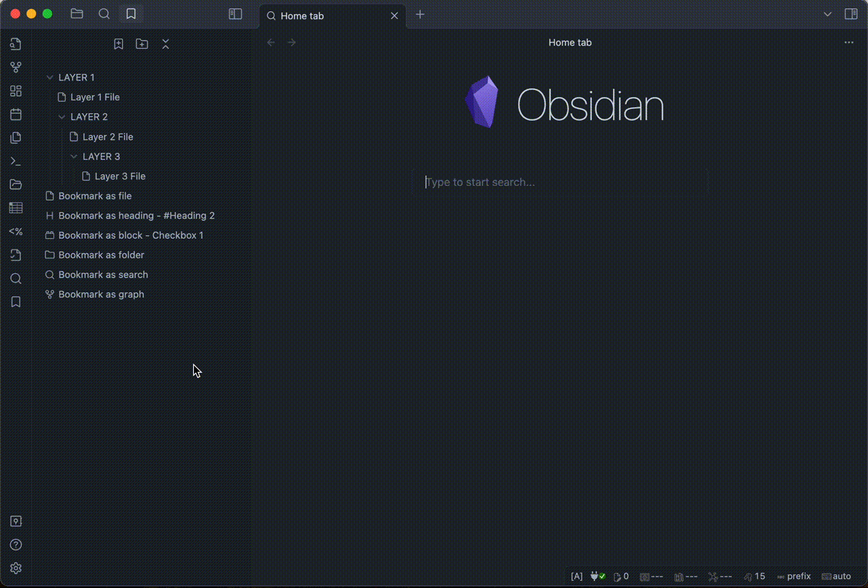
Task: Click the Templater <% ribbon icon
Action: 16,232
